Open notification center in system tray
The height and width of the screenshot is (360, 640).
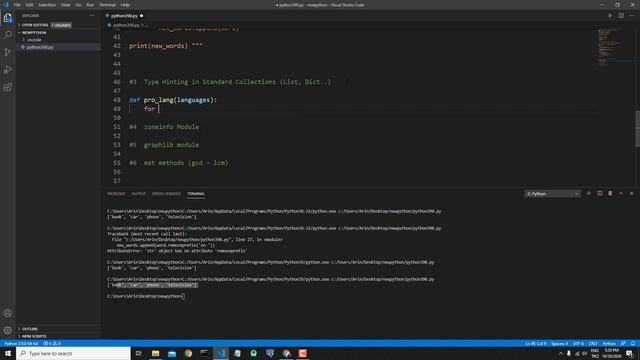(x=629, y=353)
